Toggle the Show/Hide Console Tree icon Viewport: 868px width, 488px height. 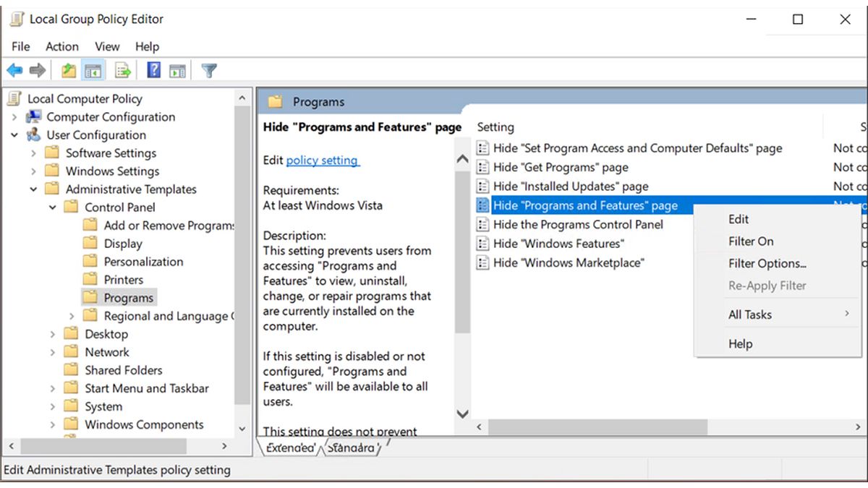click(x=90, y=69)
